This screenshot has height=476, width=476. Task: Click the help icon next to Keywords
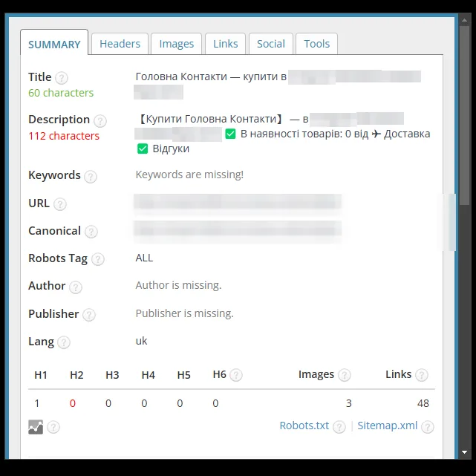pos(91,177)
